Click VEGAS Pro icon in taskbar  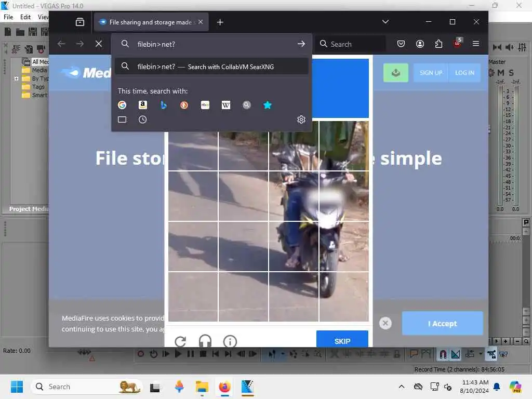tap(247, 387)
